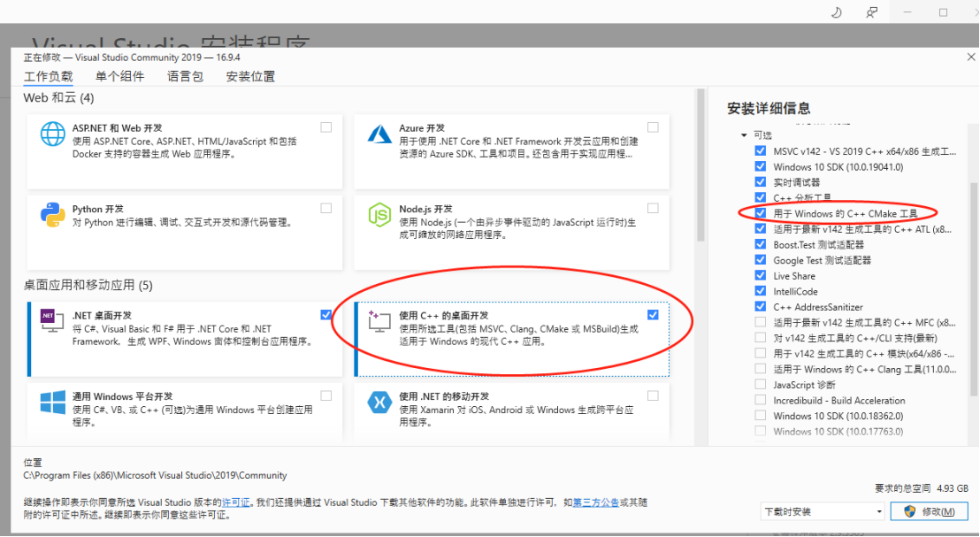Click the Web 和云 (4) section heading
980x537 pixels.
(58, 98)
